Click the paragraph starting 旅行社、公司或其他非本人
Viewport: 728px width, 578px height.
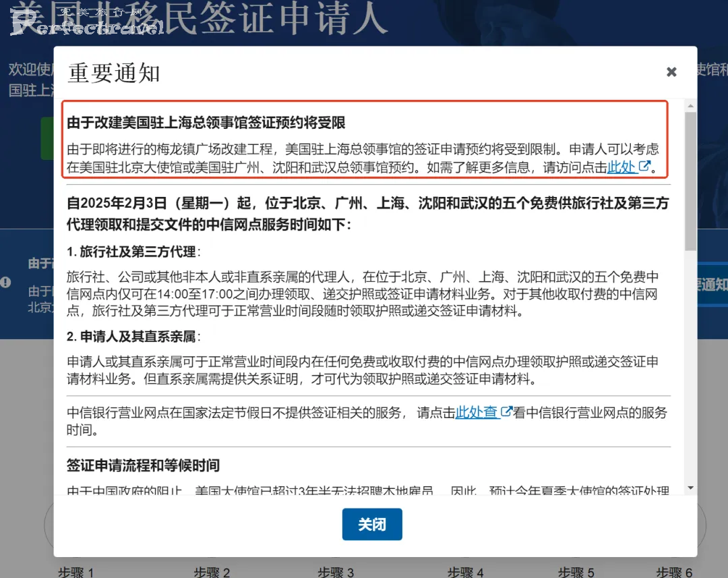pyautogui.click(x=363, y=293)
